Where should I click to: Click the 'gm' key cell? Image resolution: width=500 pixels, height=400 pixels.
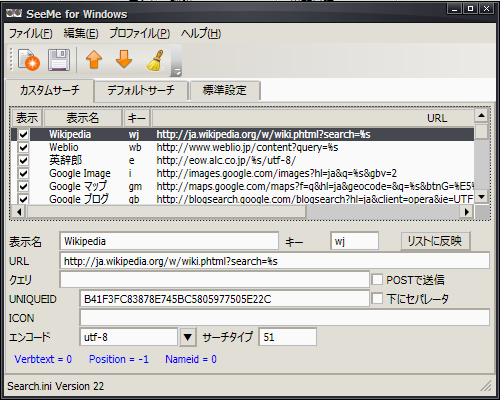pyautogui.click(x=135, y=186)
